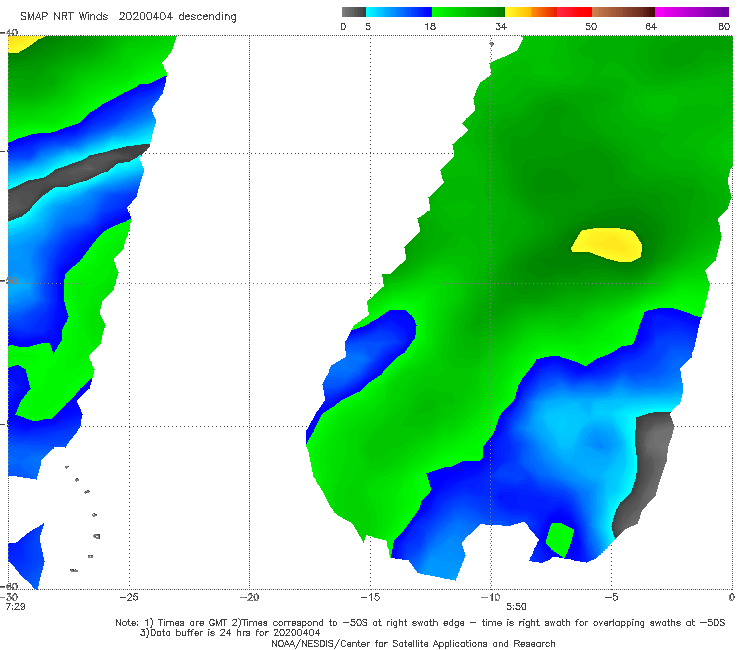The image size is (740, 650).
Task: Click the "NOAA/NESDIS/Center for Satellite Applications" credit
Action: tap(413, 643)
